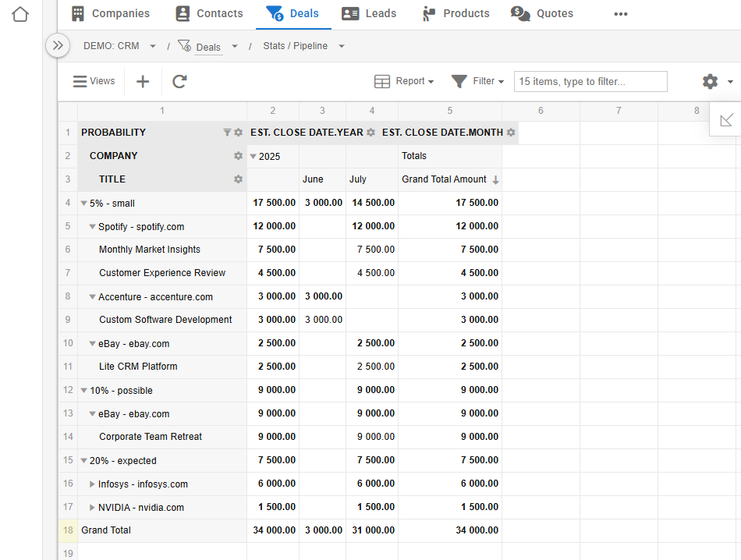Go to the home icon
Screen dimensions: 741x560
coord(20,14)
